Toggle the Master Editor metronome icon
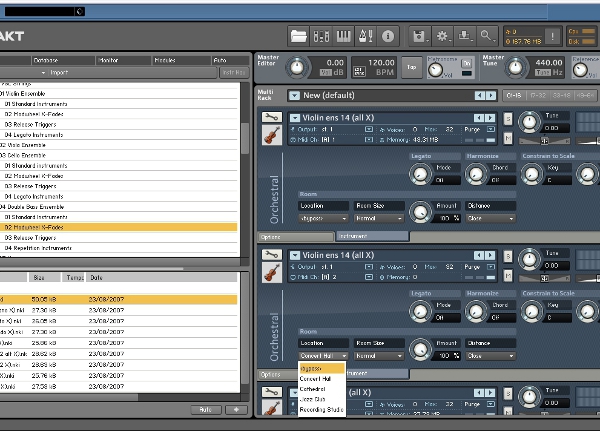This screenshot has height=431, width=600. coord(365,36)
